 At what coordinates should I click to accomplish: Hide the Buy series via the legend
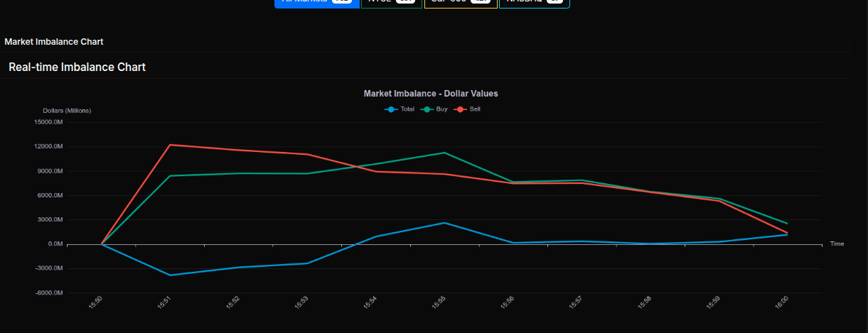pos(434,109)
